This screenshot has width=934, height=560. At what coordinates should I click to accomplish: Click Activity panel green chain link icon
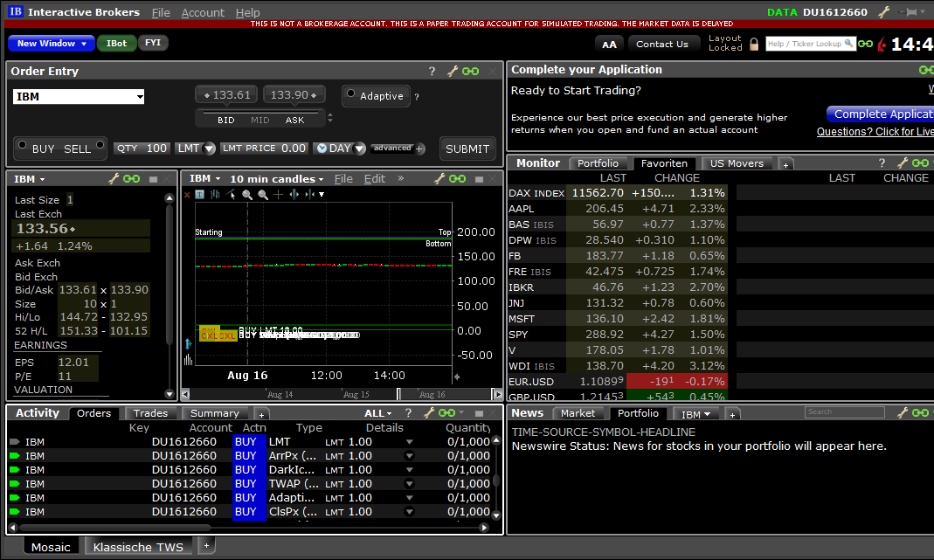pos(446,412)
